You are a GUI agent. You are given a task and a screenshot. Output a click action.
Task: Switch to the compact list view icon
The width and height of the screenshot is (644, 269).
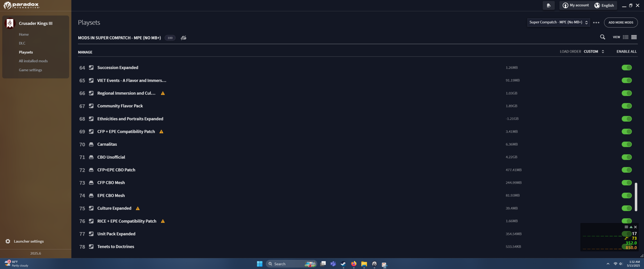(634, 37)
